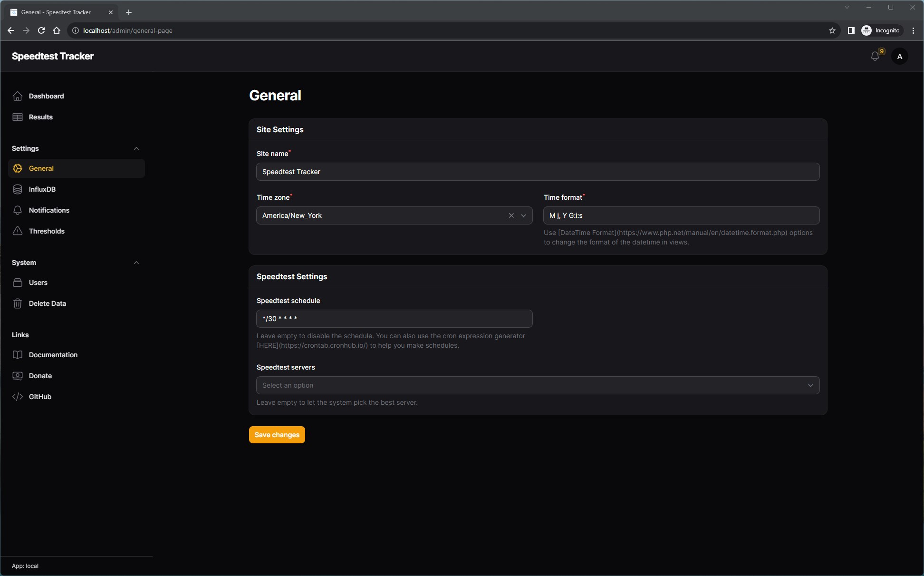Click the Thresholds warning triangle icon
924x576 pixels.
pos(18,231)
